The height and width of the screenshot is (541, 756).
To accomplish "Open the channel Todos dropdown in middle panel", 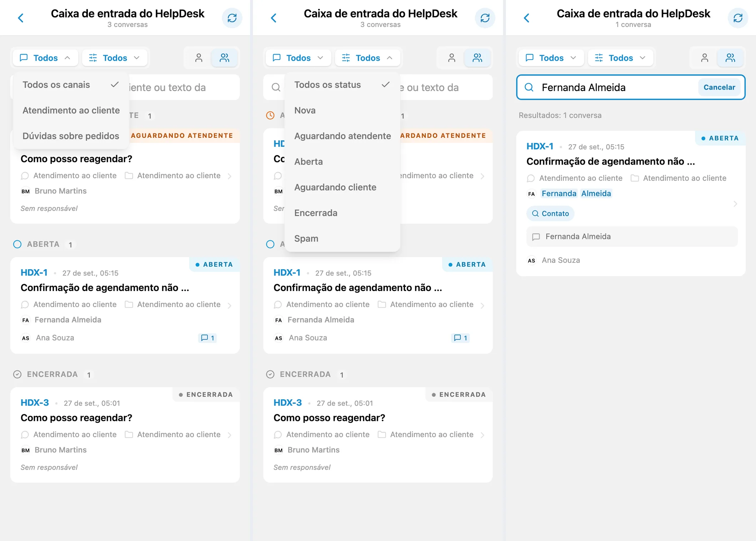I will point(298,58).
